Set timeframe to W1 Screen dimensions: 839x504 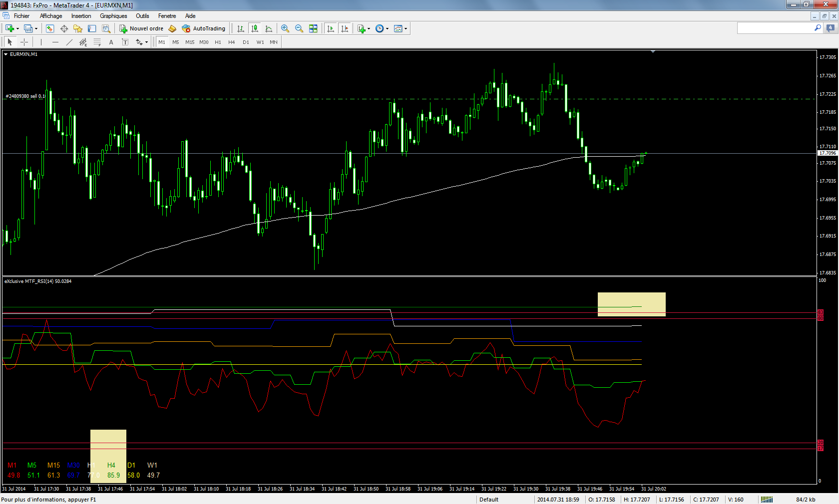(x=260, y=42)
